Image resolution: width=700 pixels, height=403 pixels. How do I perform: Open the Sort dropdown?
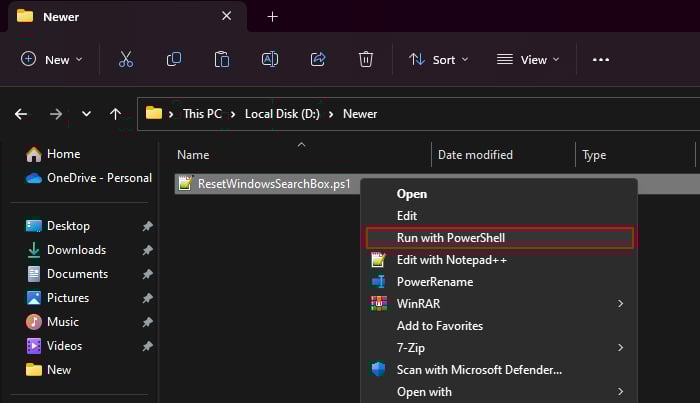(438, 59)
